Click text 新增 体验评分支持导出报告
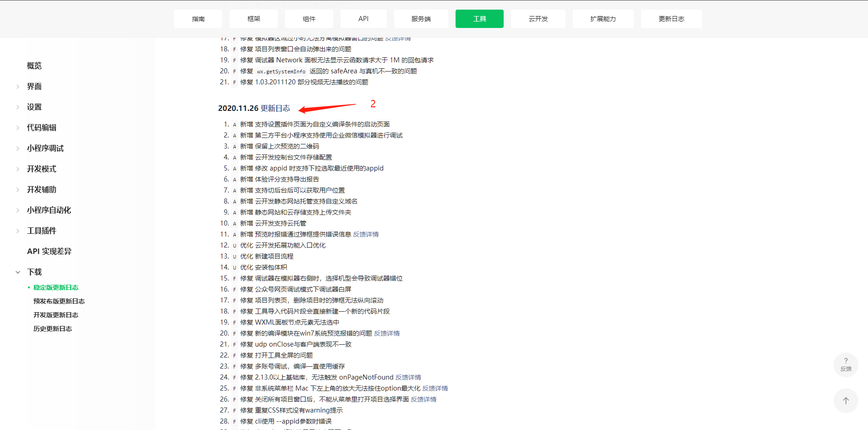 click(280, 179)
